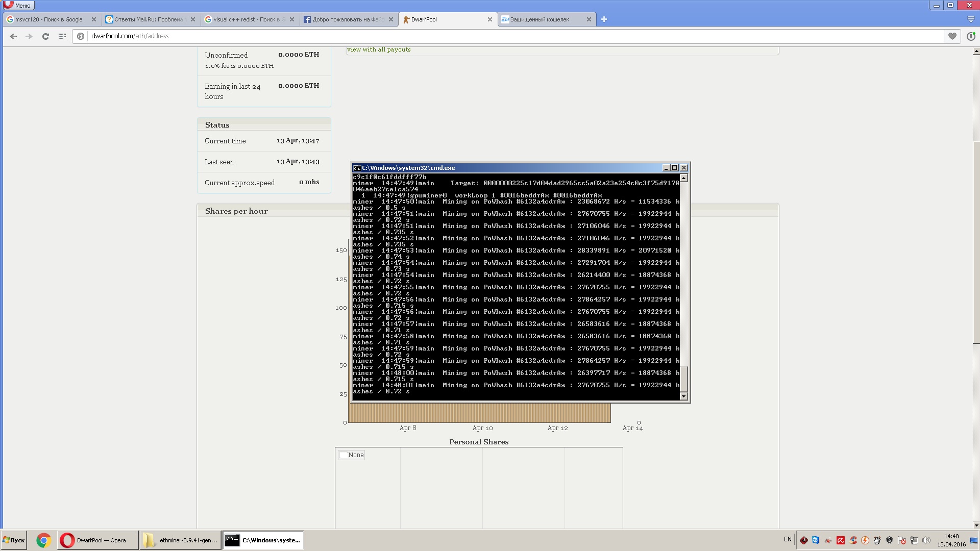Screen dimensions: 980x551
Task: Open Avira antivirus tray icon
Action: click(x=840, y=540)
